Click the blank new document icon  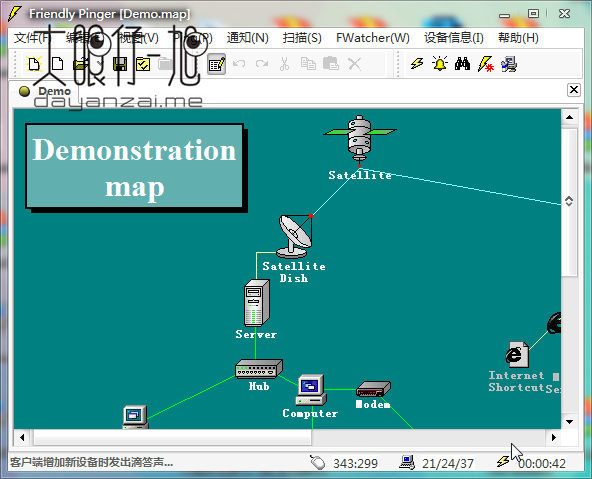click(57, 64)
